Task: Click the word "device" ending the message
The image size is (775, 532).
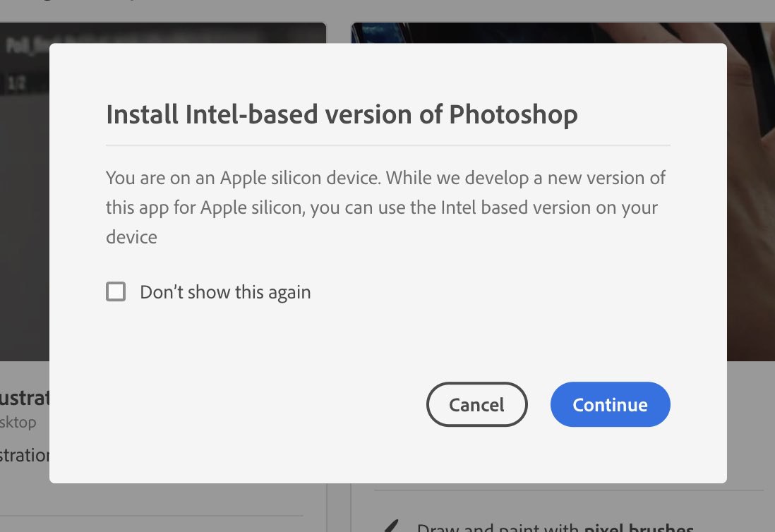Action: coord(131,237)
